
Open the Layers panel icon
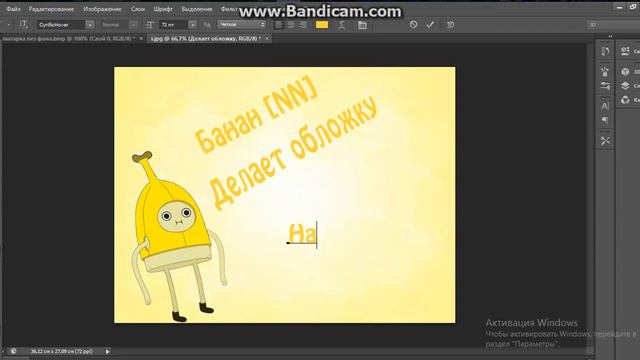point(625,86)
